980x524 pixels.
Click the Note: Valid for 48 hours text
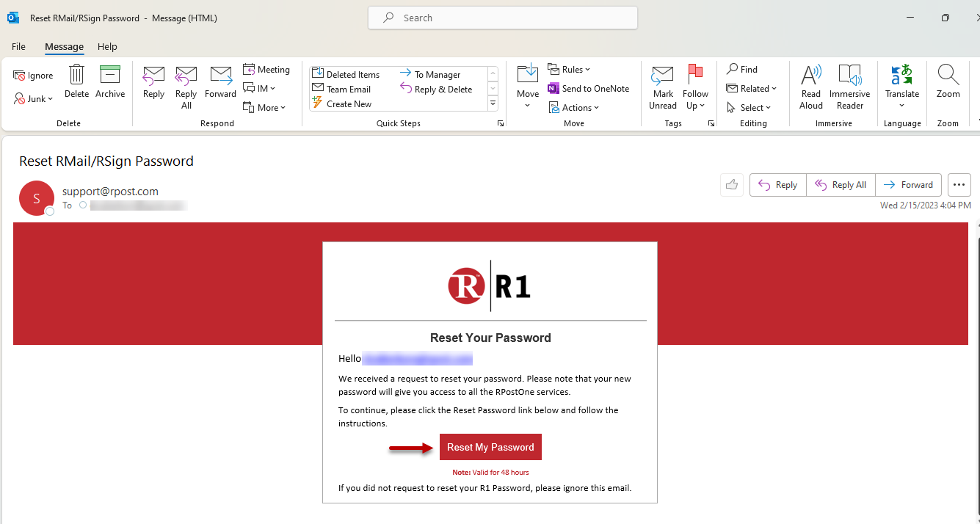pyautogui.click(x=490, y=473)
